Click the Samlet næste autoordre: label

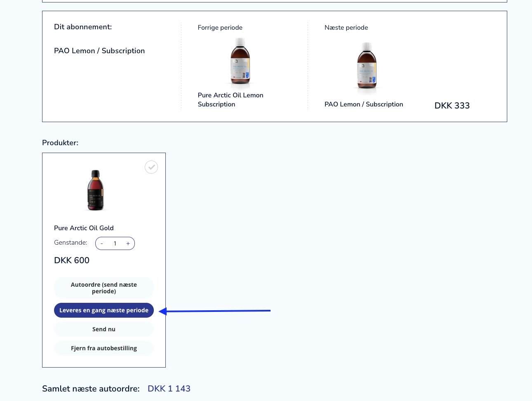pyautogui.click(x=91, y=389)
